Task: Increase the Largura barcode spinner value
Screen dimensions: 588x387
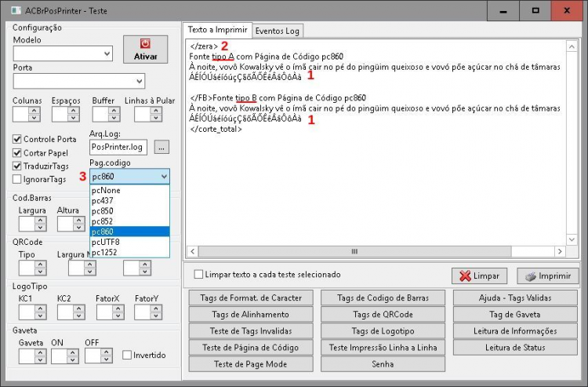Action: [x=41, y=220]
